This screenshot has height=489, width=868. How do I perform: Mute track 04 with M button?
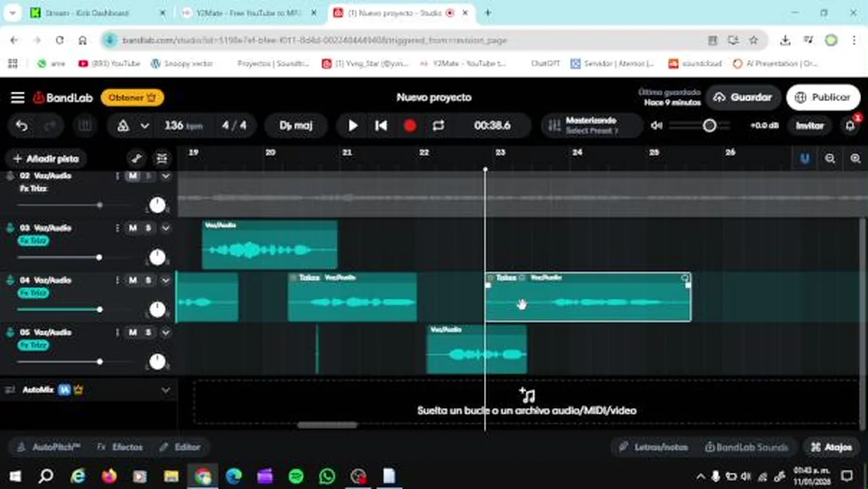coord(133,280)
